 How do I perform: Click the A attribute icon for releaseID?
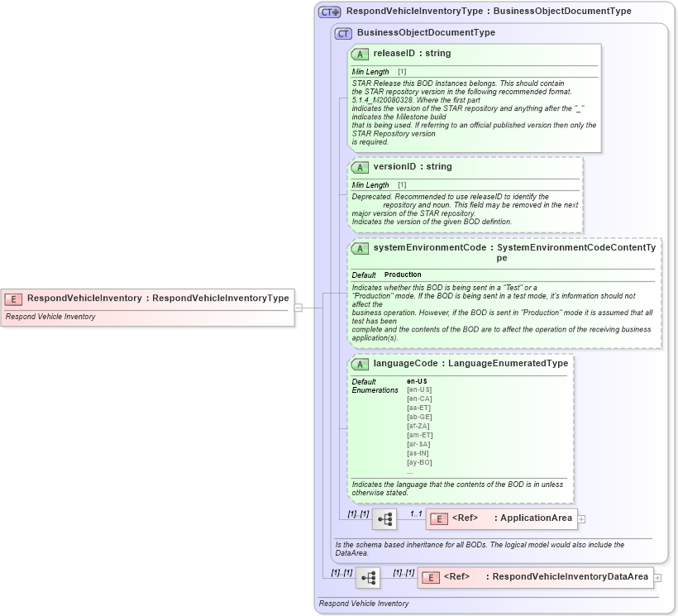click(x=360, y=53)
